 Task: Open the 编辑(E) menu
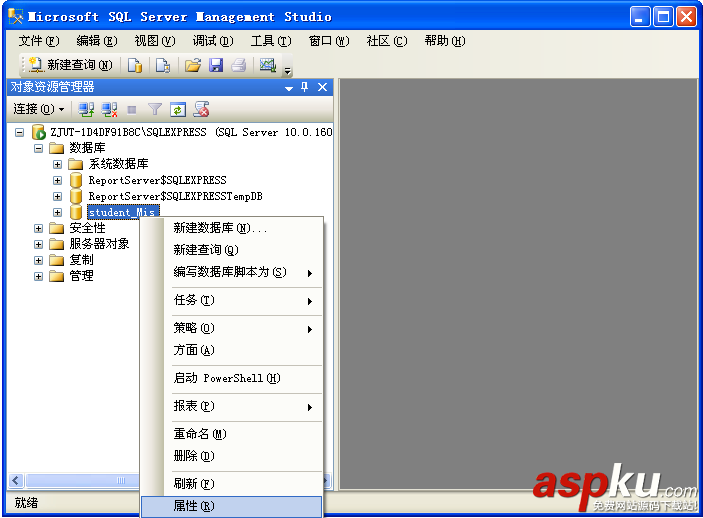point(97,41)
